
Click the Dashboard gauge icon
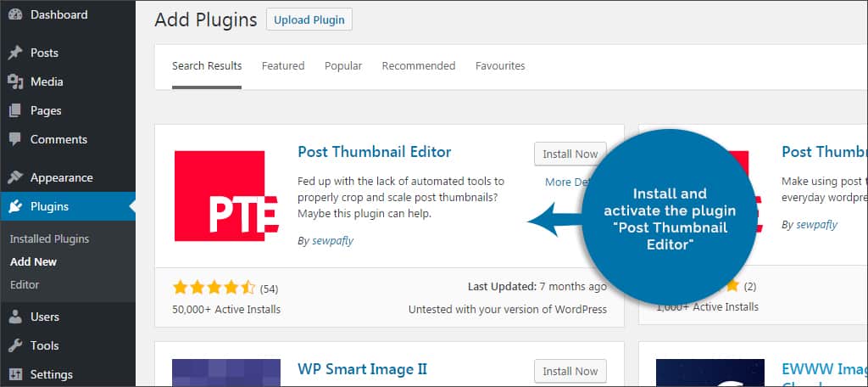tap(15, 15)
